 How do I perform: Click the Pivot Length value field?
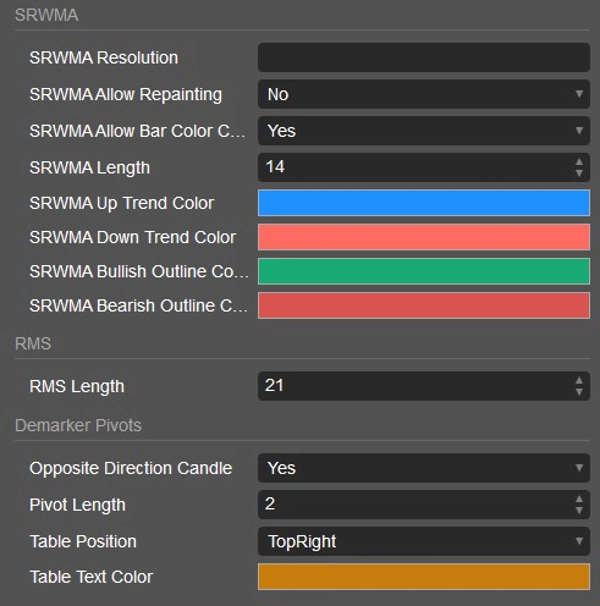point(412,504)
